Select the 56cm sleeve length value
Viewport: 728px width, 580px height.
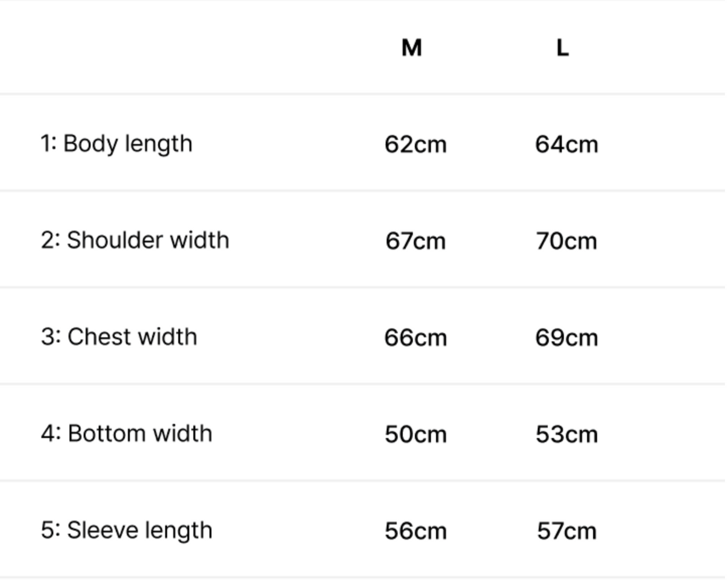click(x=416, y=531)
